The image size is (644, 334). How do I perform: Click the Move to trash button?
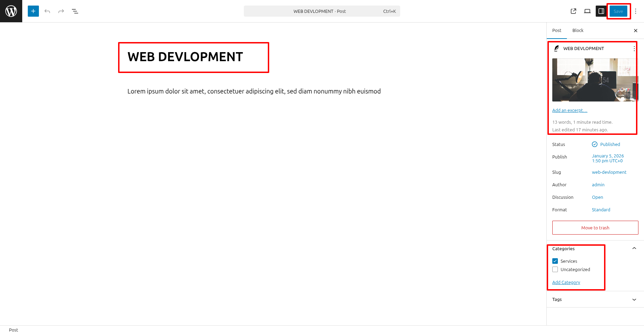click(x=595, y=228)
